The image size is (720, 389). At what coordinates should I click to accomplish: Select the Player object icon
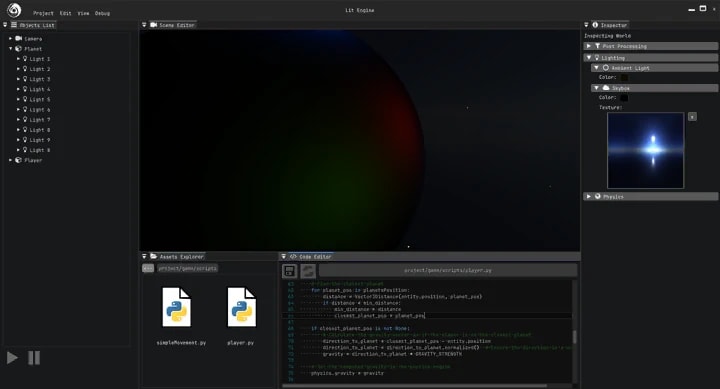point(18,160)
